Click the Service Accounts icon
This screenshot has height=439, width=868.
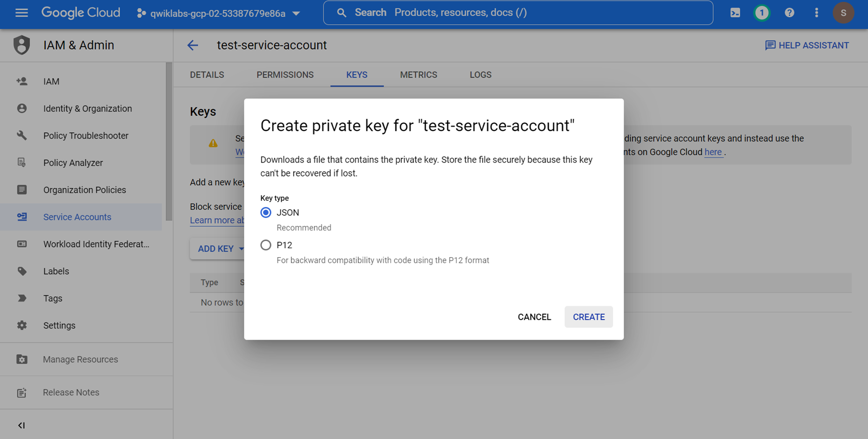(22, 217)
